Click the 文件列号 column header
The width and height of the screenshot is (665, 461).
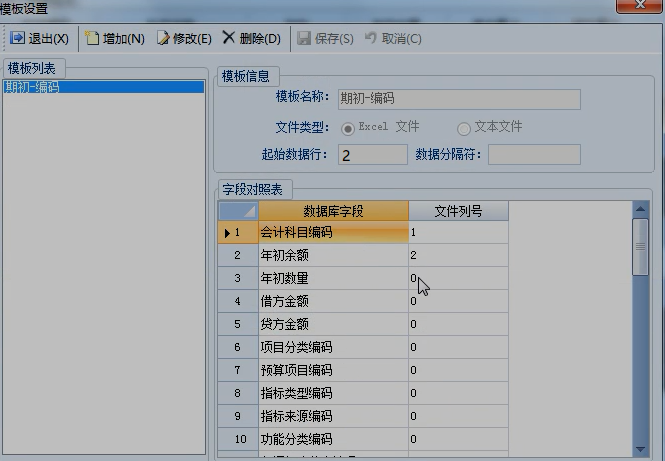pyautogui.click(x=458, y=211)
